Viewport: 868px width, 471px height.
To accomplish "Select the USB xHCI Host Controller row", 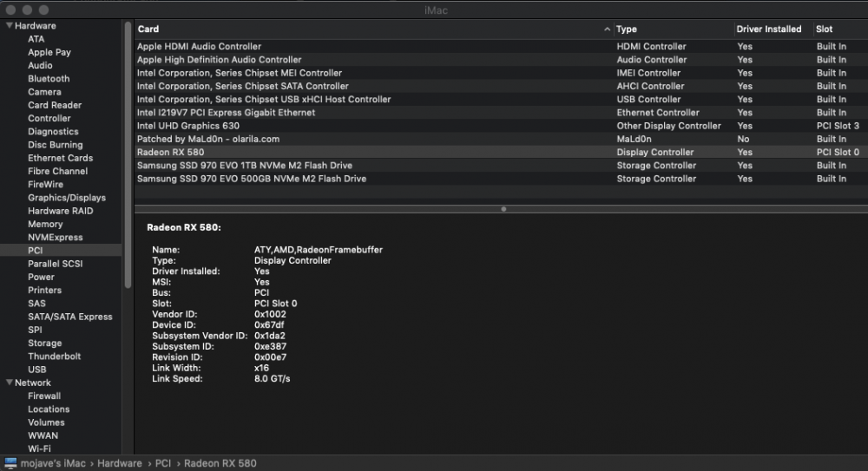I will (501, 100).
